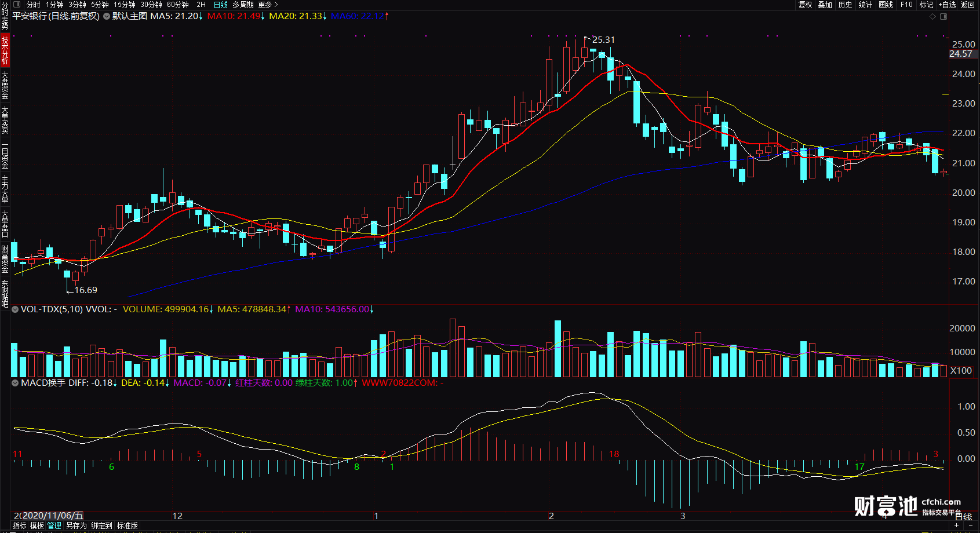Click the 指标 tab at bottom
Viewport: 980px width, 533px height.
tap(20, 525)
